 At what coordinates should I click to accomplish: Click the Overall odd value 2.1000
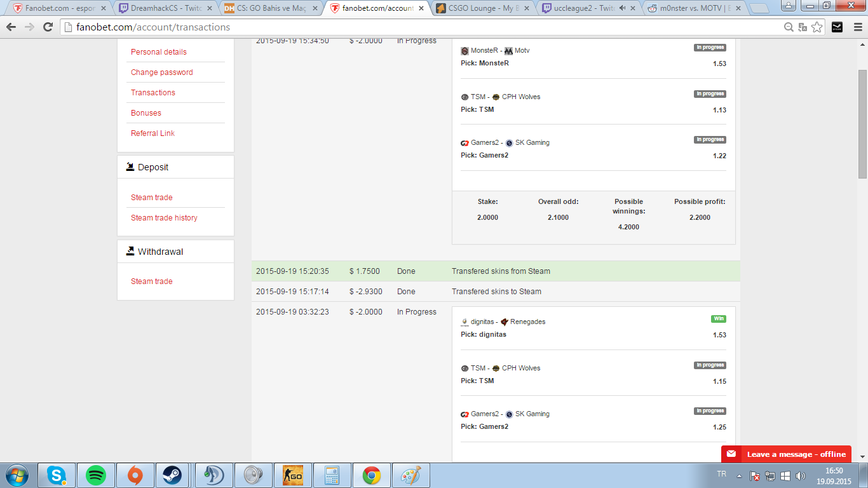(558, 217)
